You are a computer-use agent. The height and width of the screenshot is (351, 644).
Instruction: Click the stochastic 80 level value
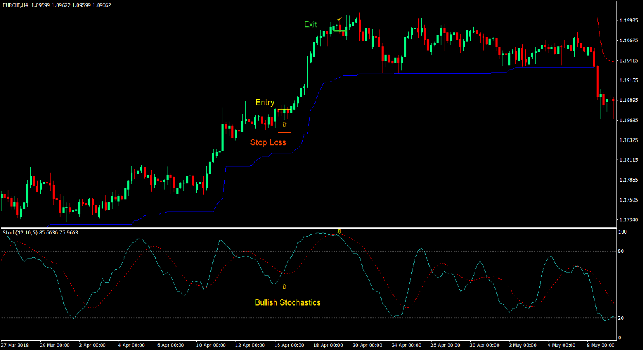(621, 251)
